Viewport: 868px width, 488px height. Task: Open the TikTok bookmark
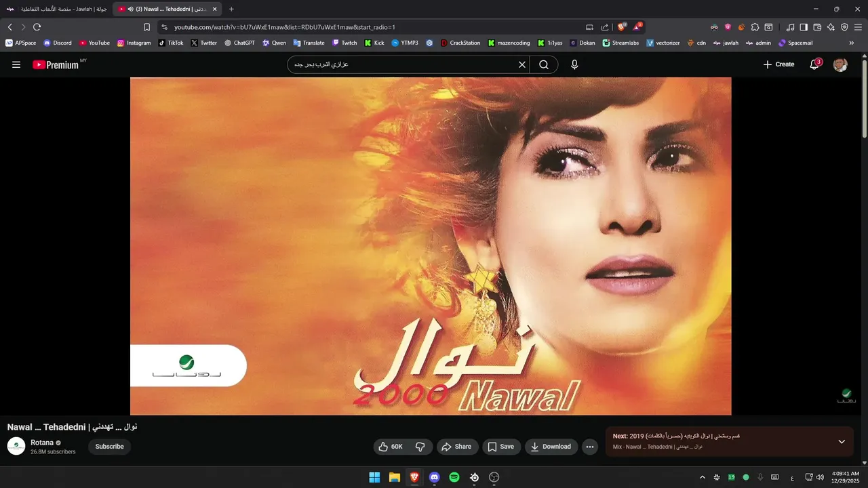coord(171,43)
